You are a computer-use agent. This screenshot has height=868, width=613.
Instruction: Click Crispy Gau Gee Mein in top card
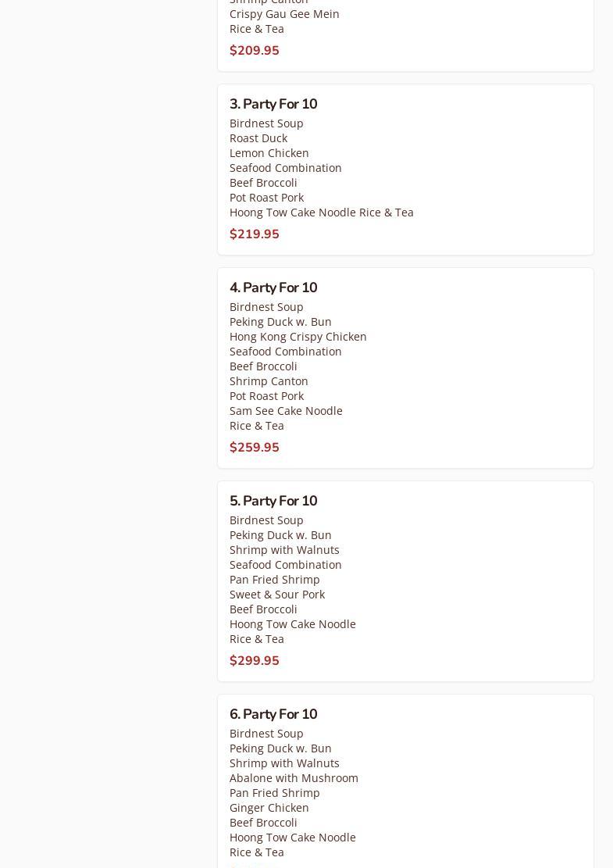click(284, 14)
